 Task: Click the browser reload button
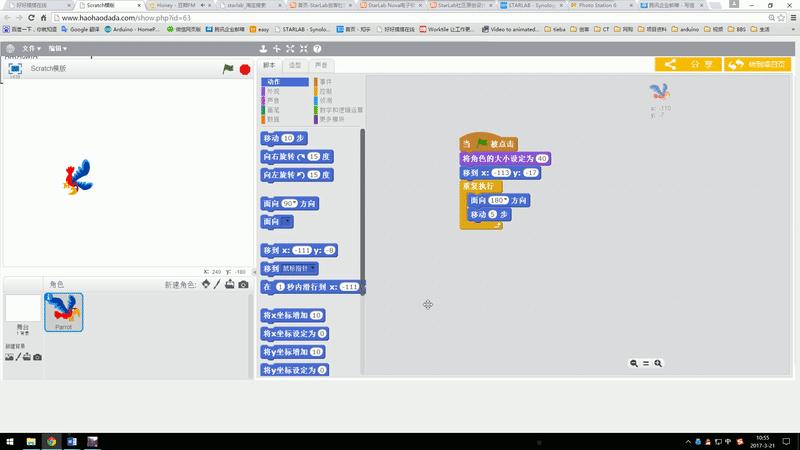(31, 18)
